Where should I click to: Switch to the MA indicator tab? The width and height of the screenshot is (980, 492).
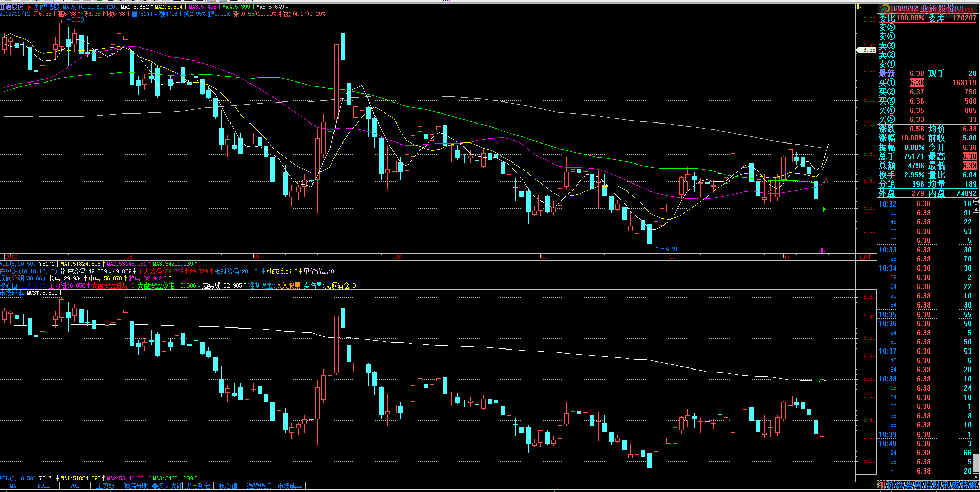coord(13,486)
